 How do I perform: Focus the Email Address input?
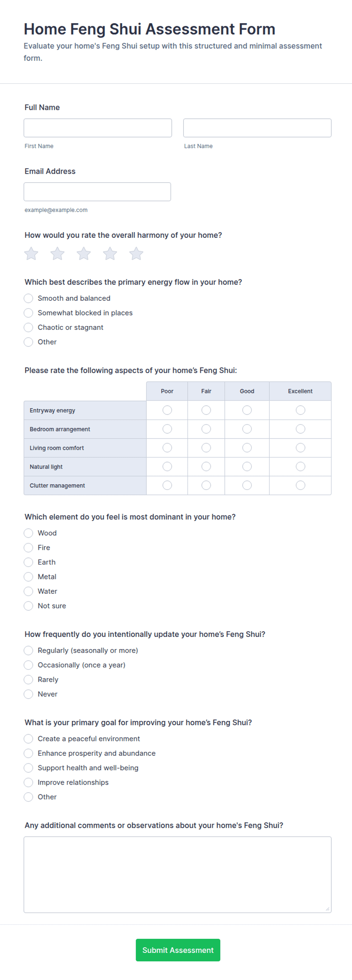(97, 192)
